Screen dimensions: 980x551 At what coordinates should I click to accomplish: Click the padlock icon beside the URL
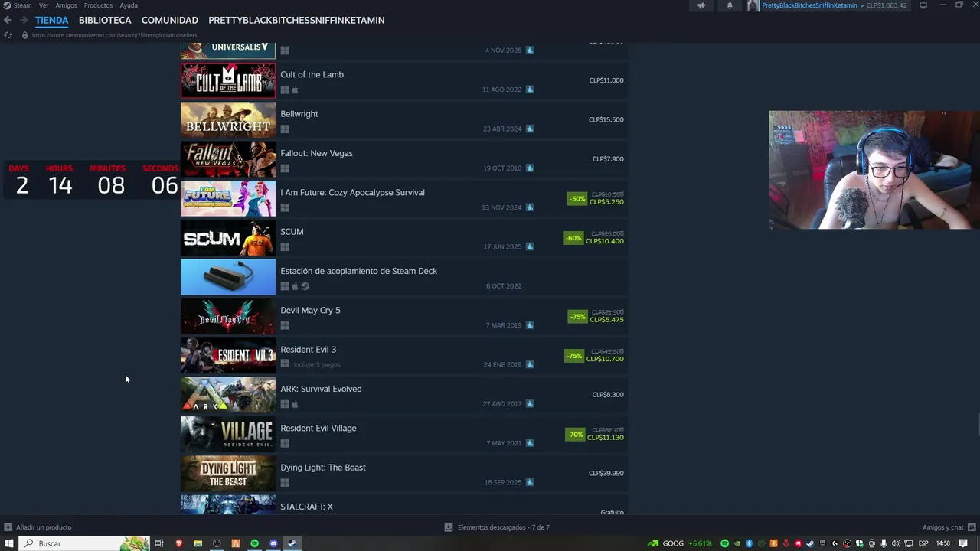pyautogui.click(x=24, y=35)
